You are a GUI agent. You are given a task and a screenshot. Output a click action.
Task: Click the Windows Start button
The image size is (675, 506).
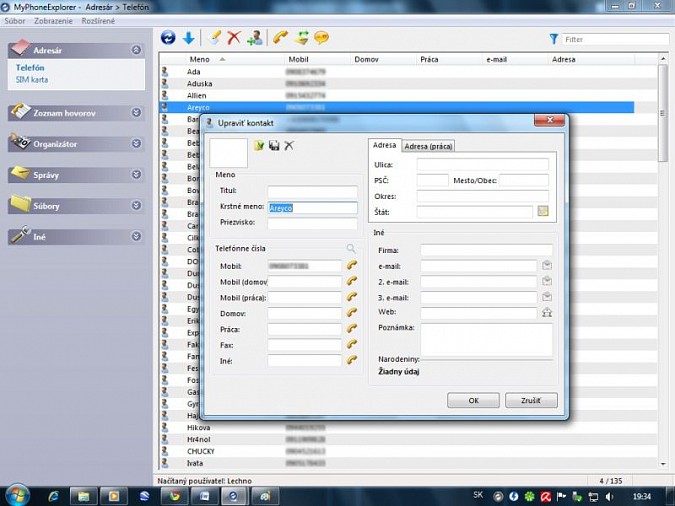(x=16, y=495)
